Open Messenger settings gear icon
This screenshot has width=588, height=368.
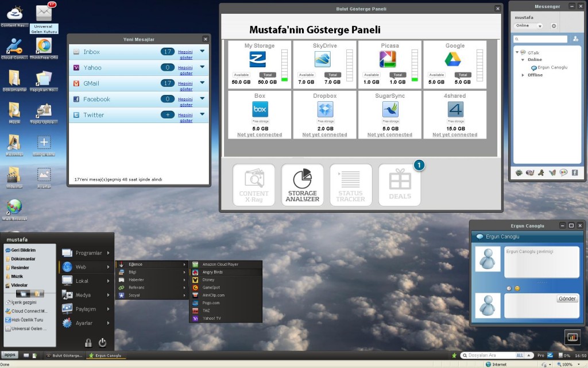point(554,26)
